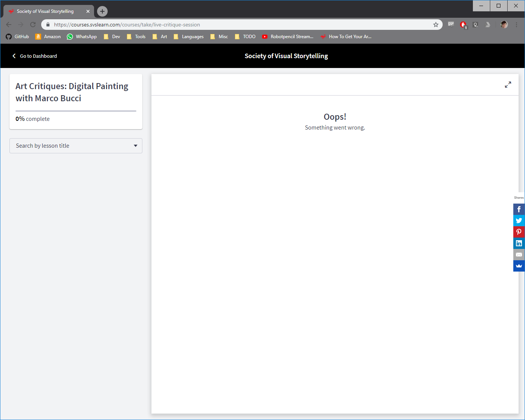Click the browser forward arrow
The image size is (525, 420).
[21, 25]
